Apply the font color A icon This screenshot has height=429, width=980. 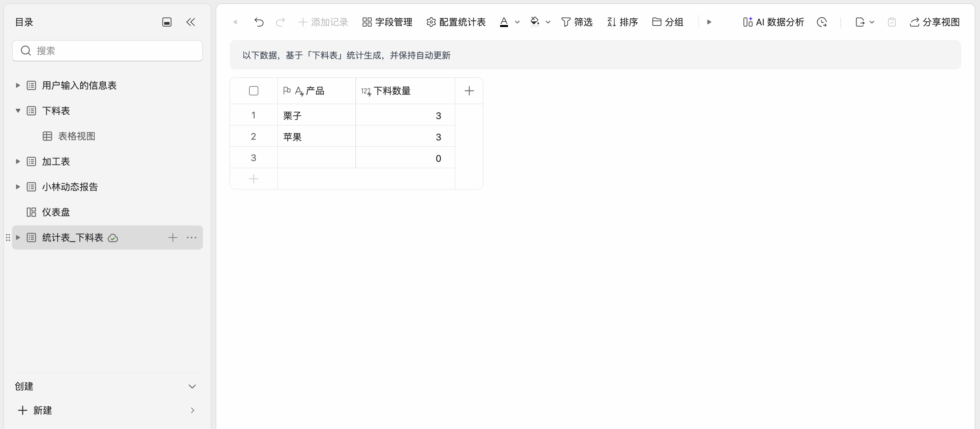click(504, 22)
